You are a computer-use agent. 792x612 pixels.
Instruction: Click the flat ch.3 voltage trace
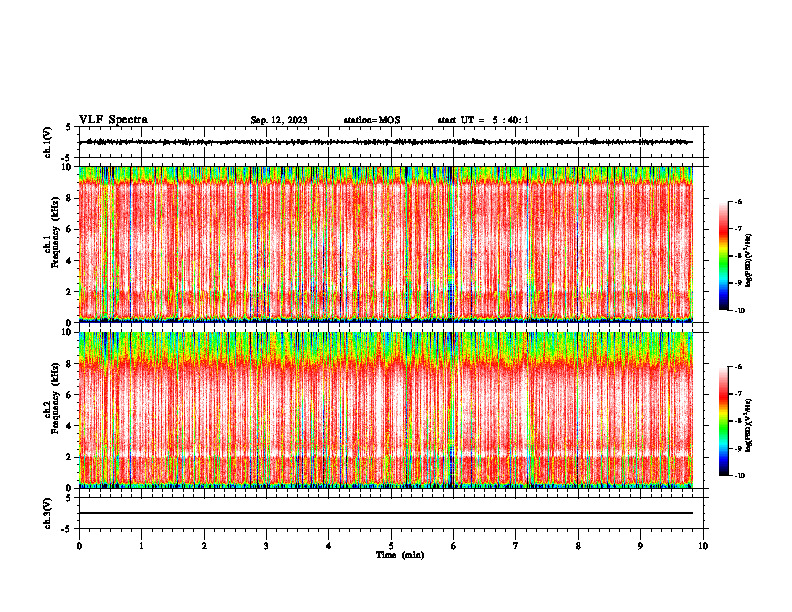[386, 513]
